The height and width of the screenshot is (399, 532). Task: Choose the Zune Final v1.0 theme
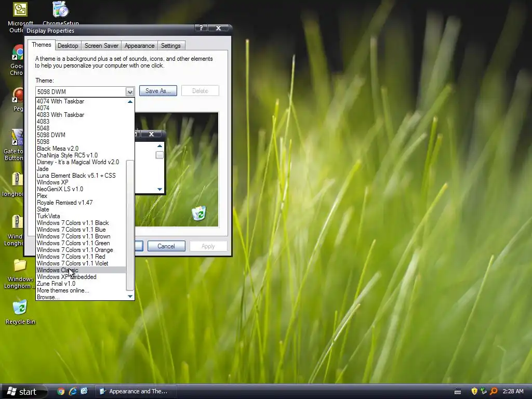click(x=81, y=284)
